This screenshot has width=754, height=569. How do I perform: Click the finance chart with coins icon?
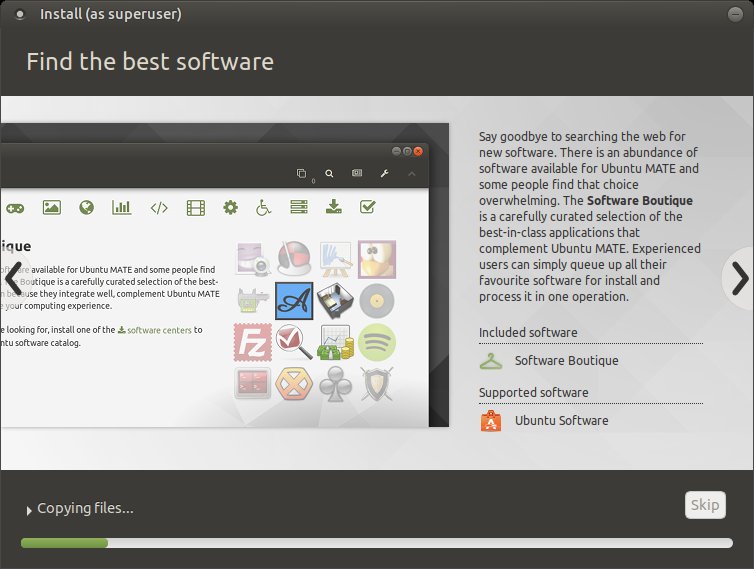pos(336,342)
